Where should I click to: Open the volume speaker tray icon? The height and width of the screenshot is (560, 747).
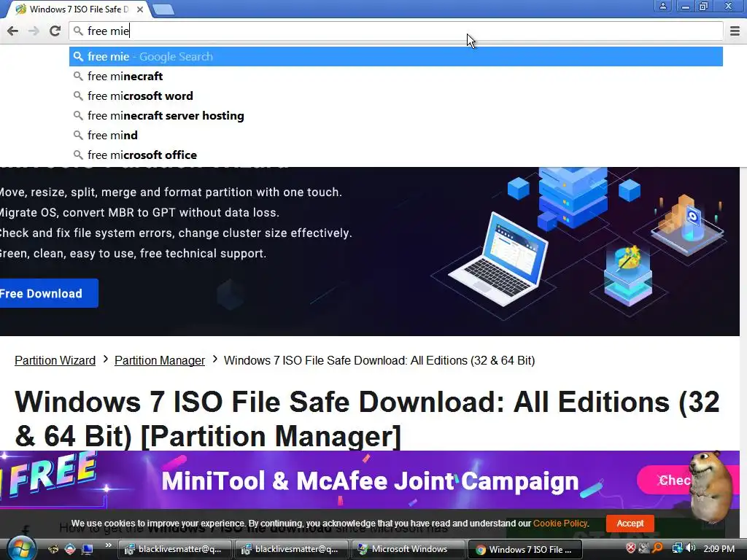(690, 548)
